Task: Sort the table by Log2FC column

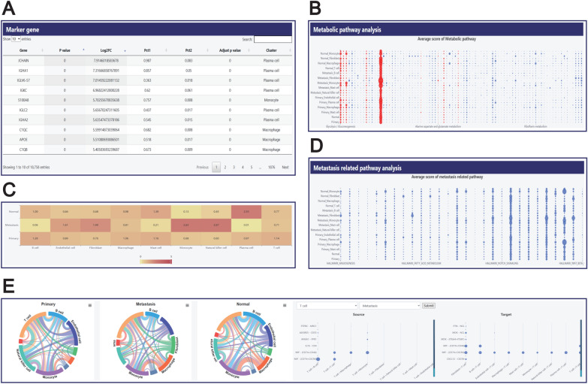Action: (106, 50)
